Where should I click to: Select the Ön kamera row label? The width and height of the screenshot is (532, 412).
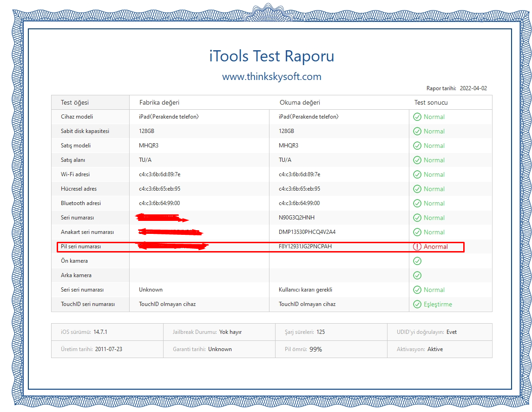[x=74, y=261]
